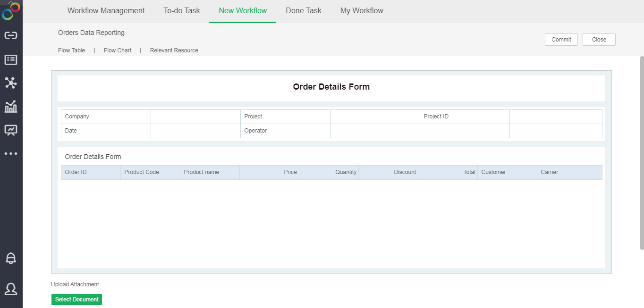
Task: Open the Flow Chart view
Action: click(118, 50)
